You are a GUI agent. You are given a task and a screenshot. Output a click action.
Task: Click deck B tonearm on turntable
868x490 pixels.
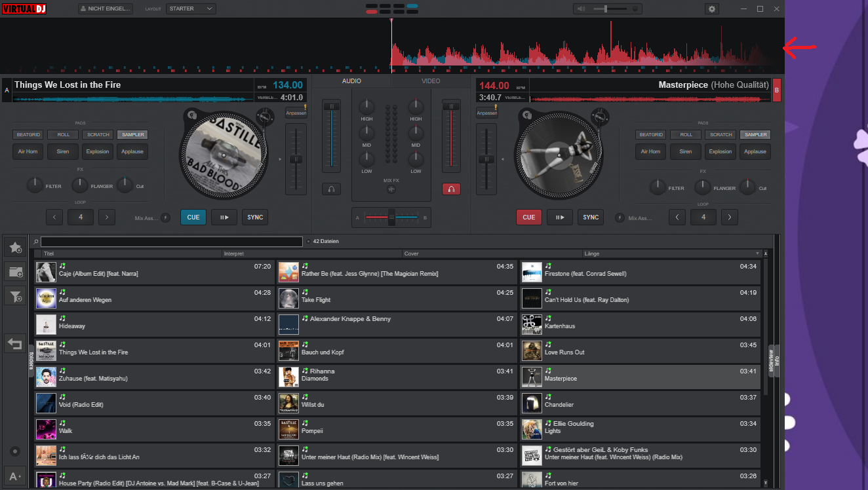click(x=599, y=119)
